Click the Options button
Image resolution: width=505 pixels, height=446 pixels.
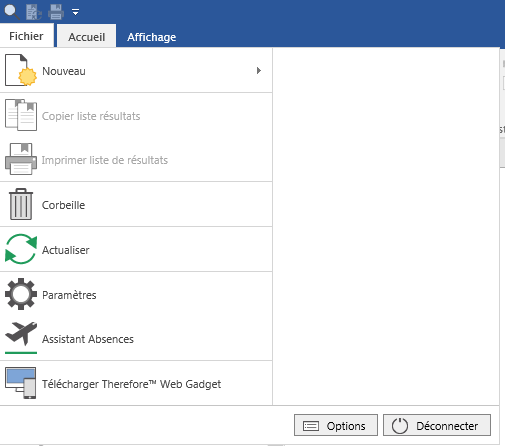336,425
